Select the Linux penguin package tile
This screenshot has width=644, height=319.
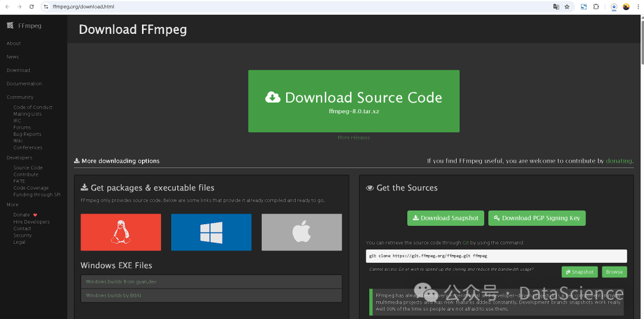click(x=120, y=232)
